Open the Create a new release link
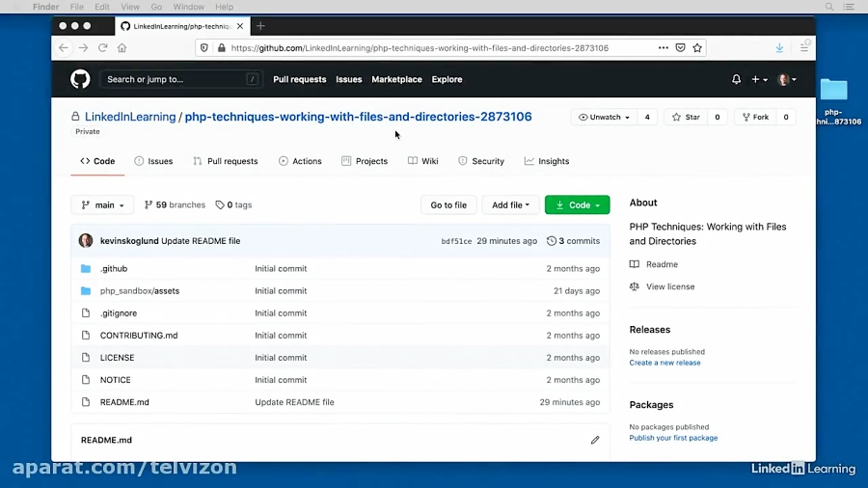The width and height of the screenshot is (868, 488). [665, 363]
